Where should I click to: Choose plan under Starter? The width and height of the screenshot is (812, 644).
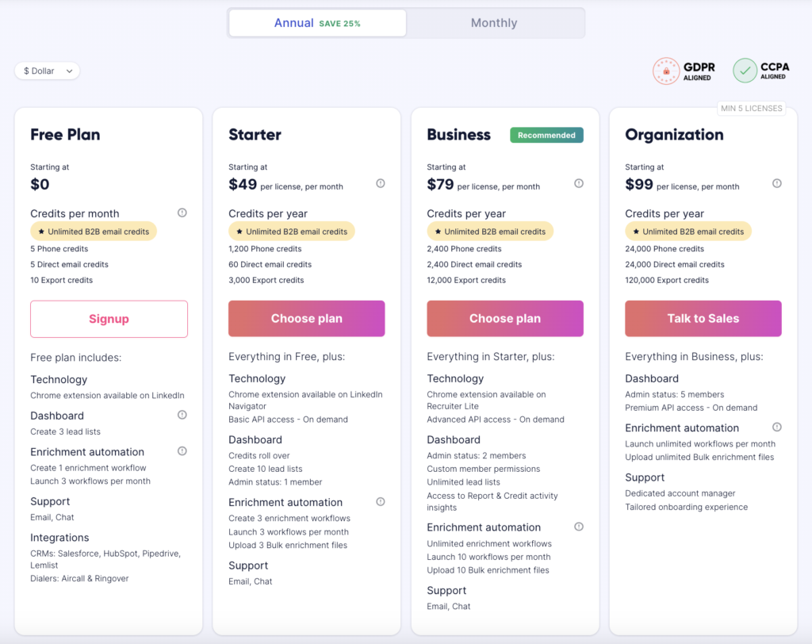[x=307, y=319]
